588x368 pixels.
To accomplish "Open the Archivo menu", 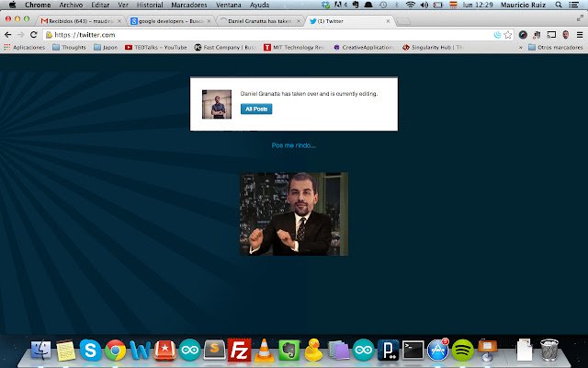I will pos(71,5).
